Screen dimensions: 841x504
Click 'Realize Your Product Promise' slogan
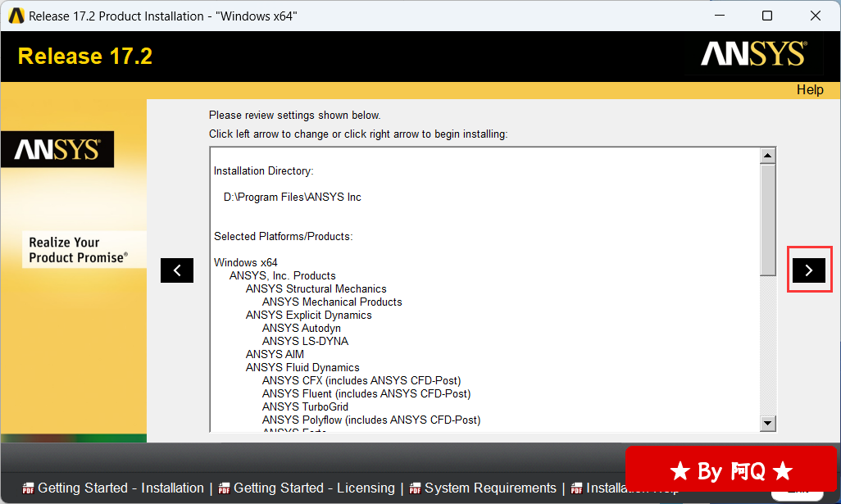[79, 250]
